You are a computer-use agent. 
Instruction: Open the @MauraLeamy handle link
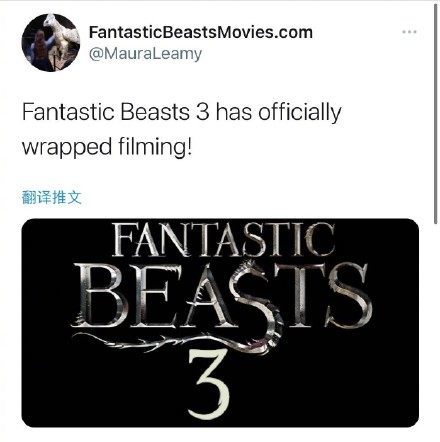[145, 54]
